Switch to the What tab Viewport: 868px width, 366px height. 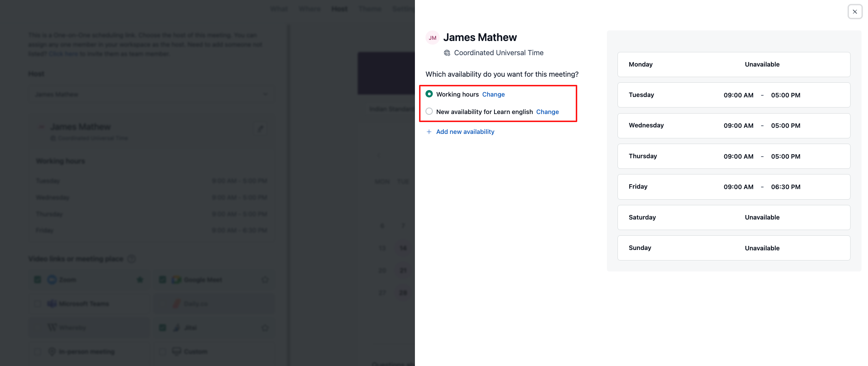[279, 9]
